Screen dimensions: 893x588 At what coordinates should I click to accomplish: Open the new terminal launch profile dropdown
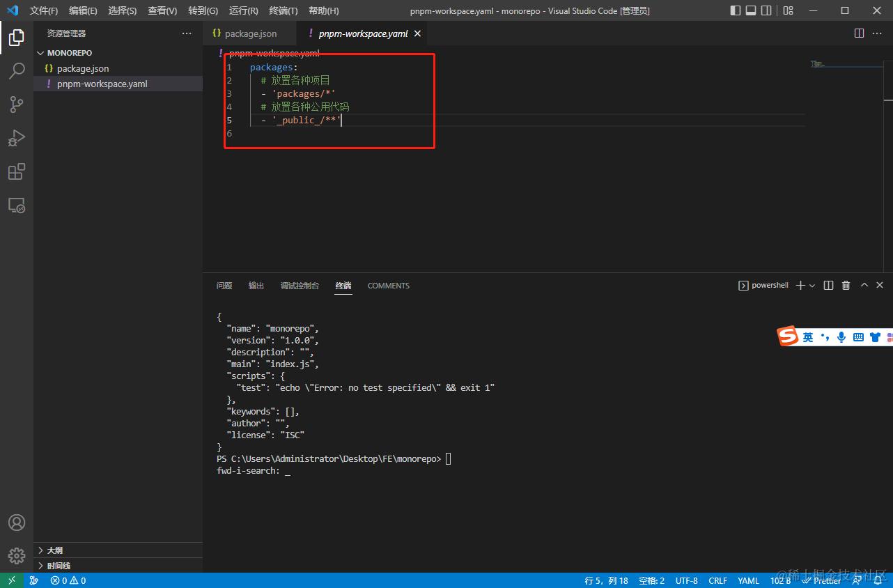coord(812,286)
